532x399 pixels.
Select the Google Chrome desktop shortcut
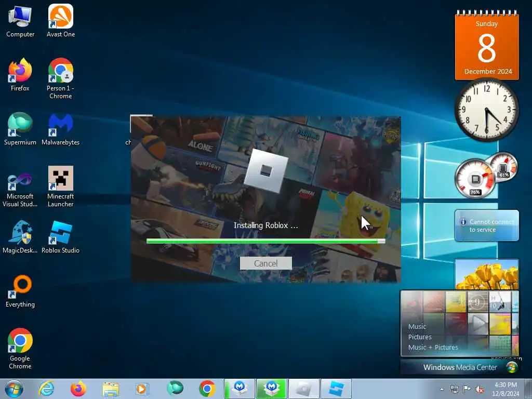click(x=20, y=349)
